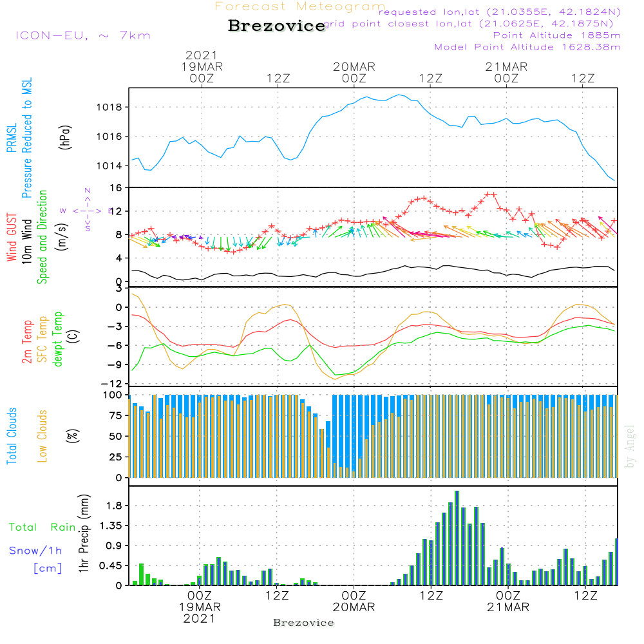Viewport: 644px width, 644px height.
Task: Click the green 'dewpt Temp' label
Action: coord(58,339)
